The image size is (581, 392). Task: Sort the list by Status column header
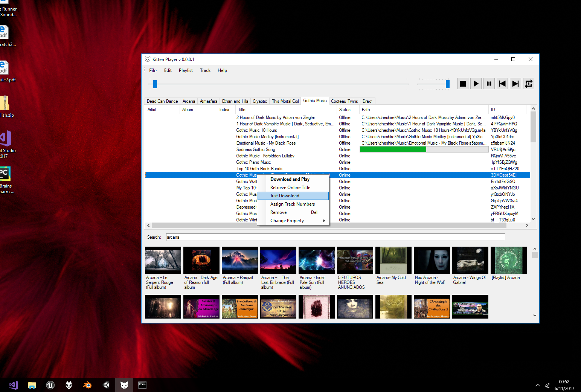click(x=345, y=110)
